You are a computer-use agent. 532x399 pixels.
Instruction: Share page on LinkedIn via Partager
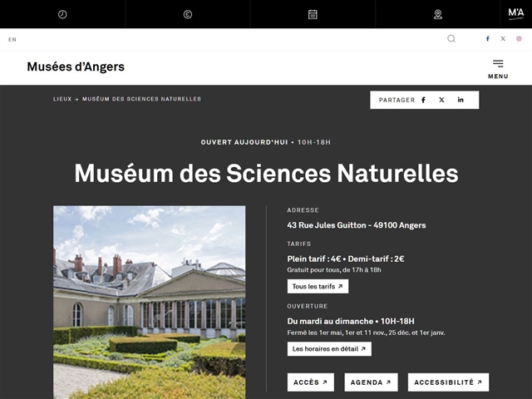pos(461,100)
